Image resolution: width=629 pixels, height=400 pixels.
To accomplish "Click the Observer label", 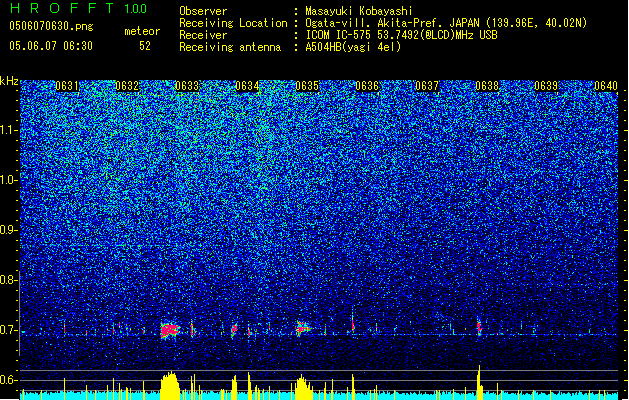I will tap(203, 11).
